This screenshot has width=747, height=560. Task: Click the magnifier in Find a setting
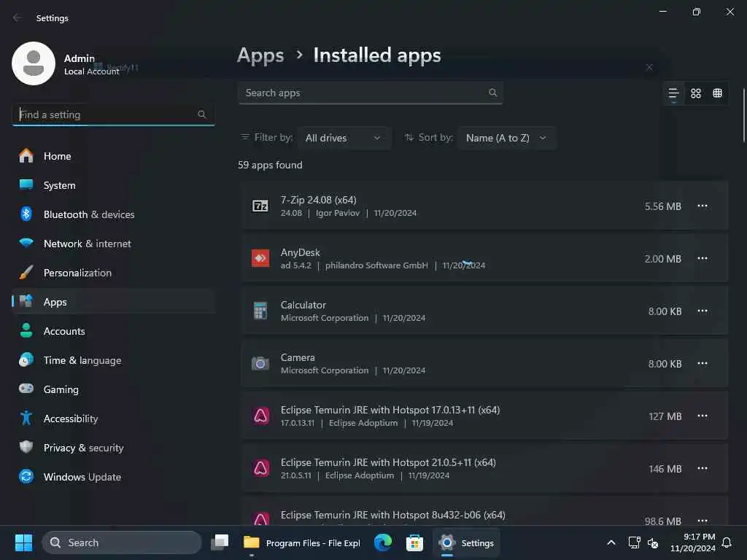point(202,114)
